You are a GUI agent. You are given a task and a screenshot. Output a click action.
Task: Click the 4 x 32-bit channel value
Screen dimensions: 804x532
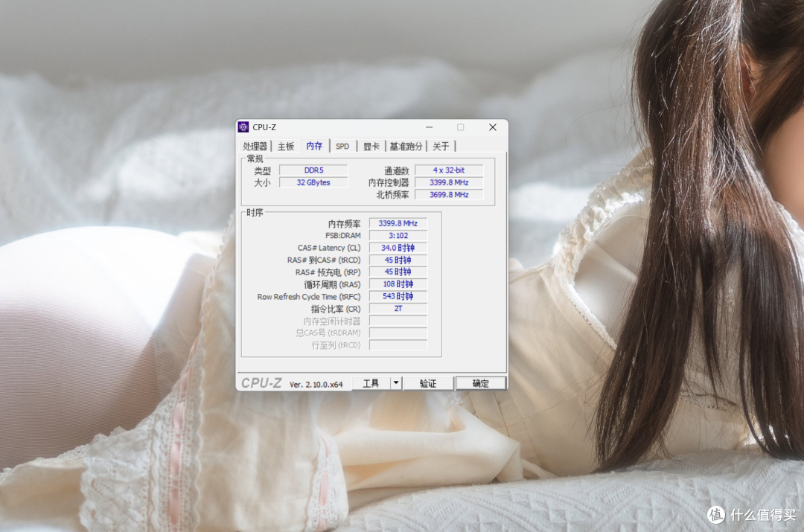pyautogui.click(x=449, y=170)
